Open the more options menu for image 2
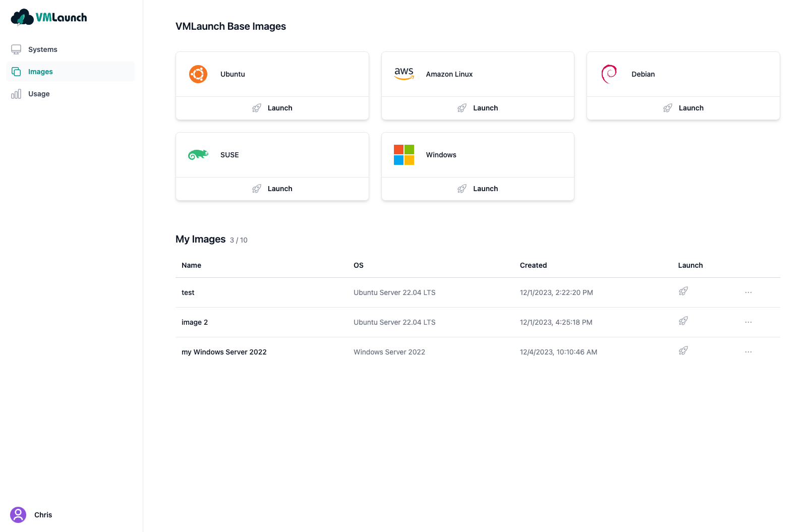 pyautogui.click(x=748, y=322)
